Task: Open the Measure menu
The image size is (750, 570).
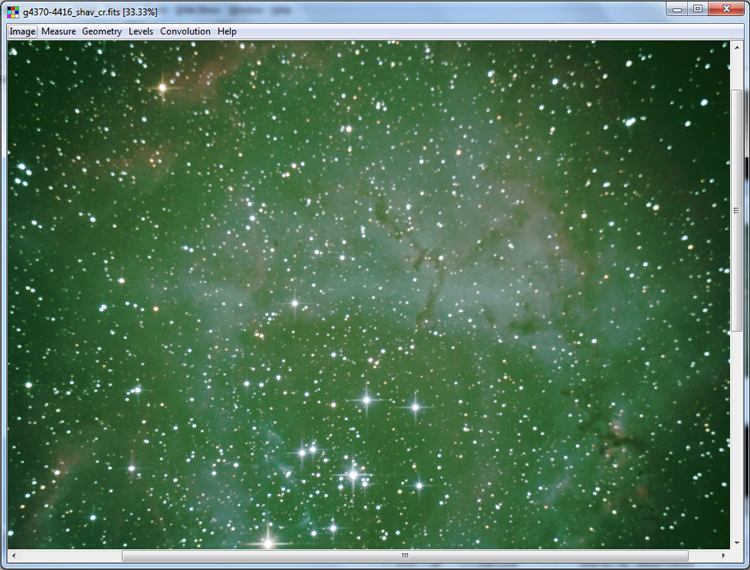Action: click(58, 32)
